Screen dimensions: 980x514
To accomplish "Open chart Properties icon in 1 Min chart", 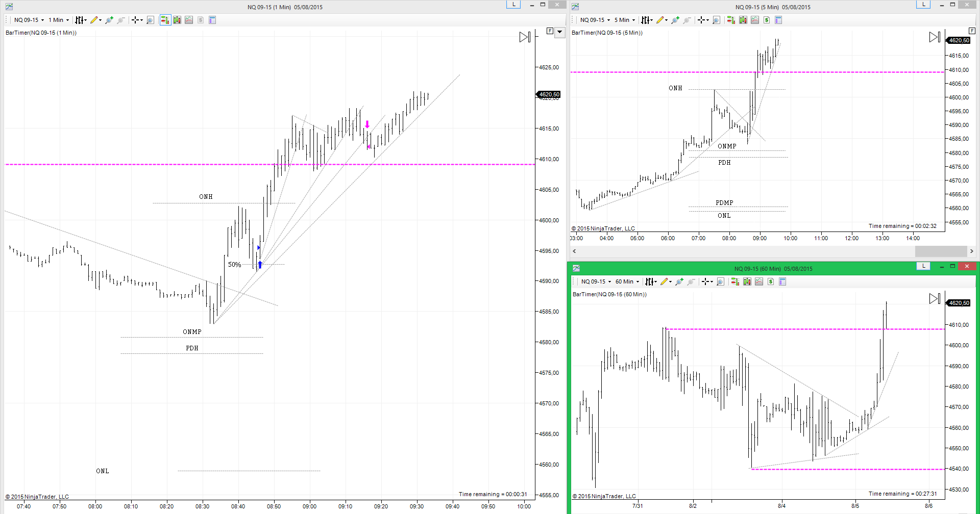I will pyautogui.click(x=212, y=20).
